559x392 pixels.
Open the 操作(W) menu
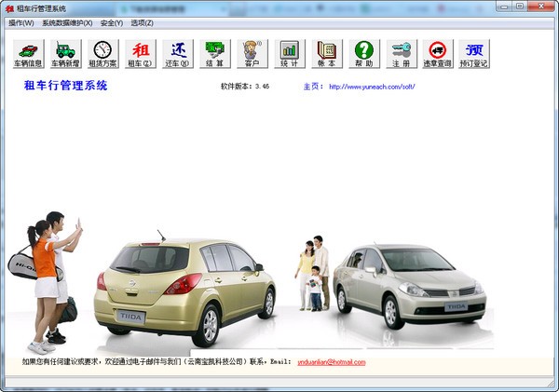click(x=20, y=22)
